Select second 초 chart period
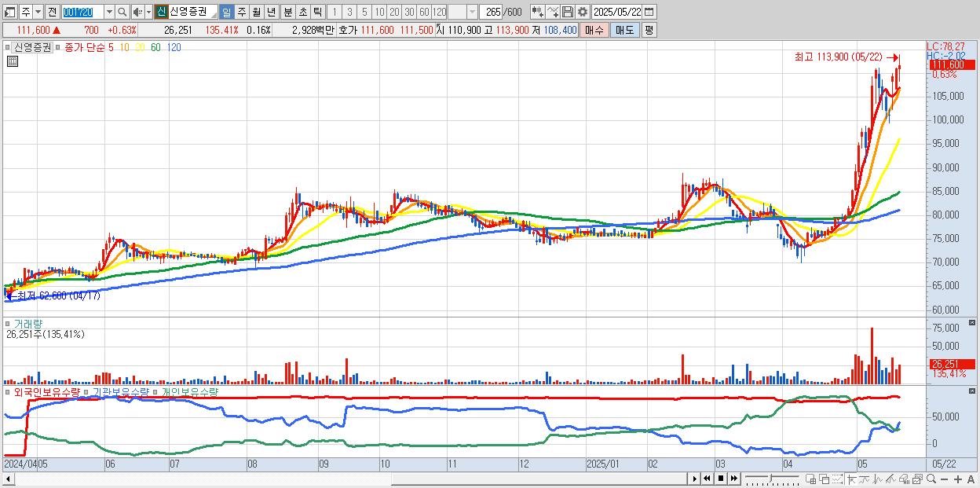The height and width of the screenshot is (488, 980). pyautogui.click(x=302, y=12)
